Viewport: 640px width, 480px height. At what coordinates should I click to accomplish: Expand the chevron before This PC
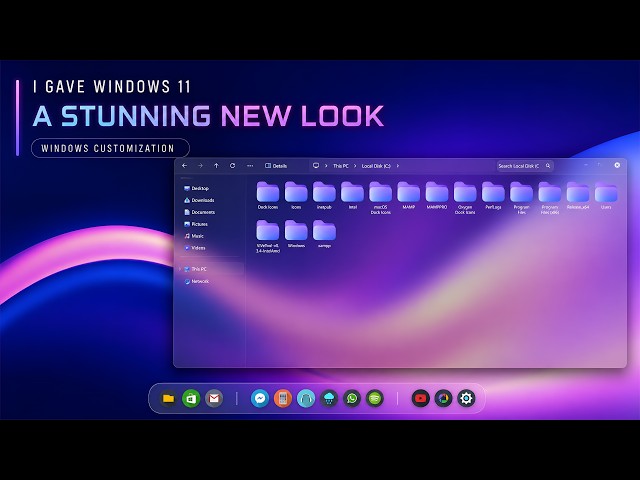[326, 166]
